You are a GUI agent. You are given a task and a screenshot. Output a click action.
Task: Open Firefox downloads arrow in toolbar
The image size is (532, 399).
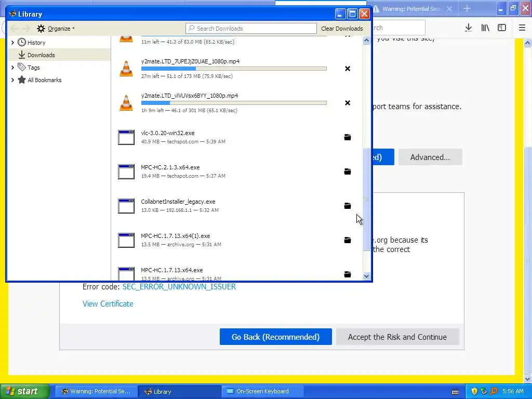coord(469,28)
